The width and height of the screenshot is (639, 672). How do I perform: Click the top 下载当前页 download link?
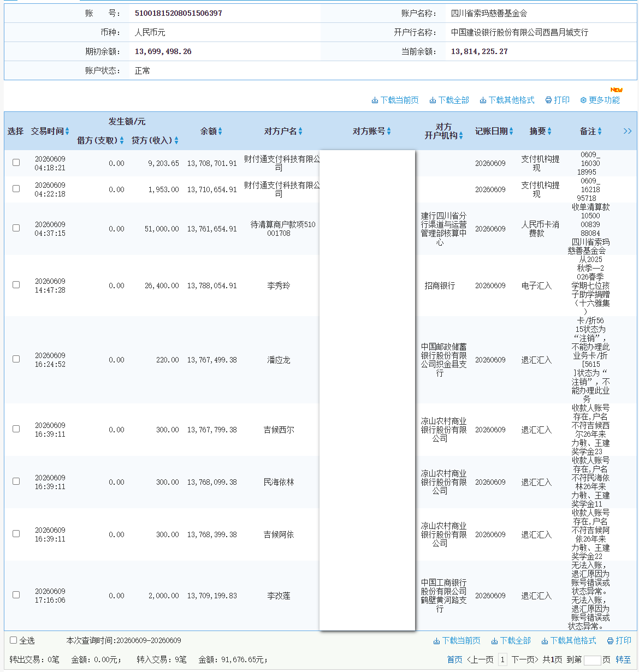pos(395,100)
